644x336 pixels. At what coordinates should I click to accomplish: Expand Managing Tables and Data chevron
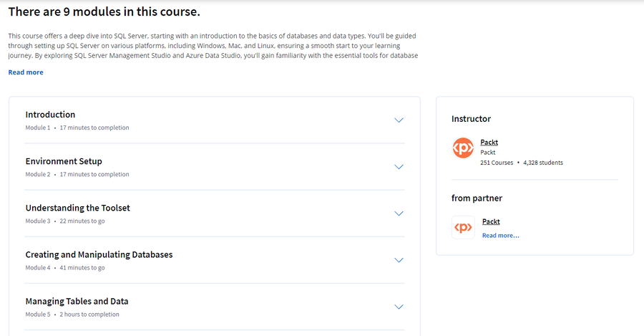[x=399, y=307]
